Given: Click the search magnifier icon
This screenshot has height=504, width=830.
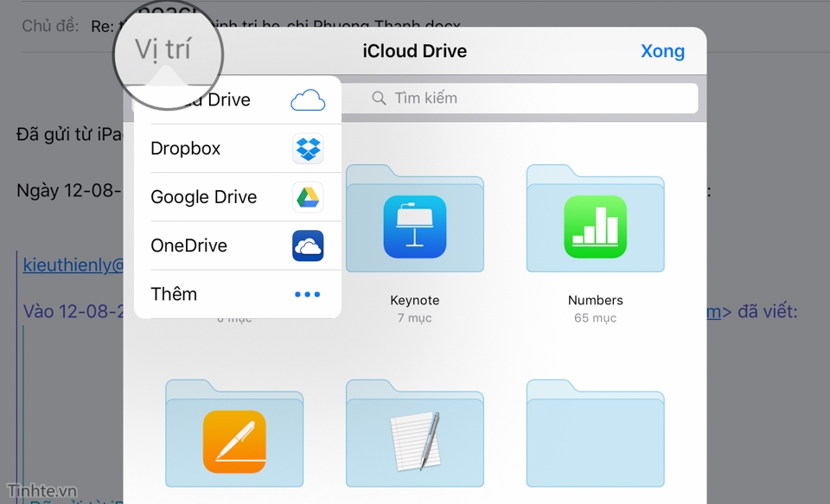Looking at the screenshot, I should pyautogui.click(x=379, y=98).
